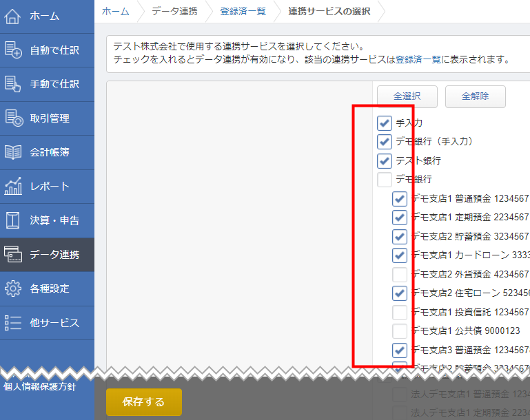Go to 登録済一覧 breadcrumb link

pos(243,12)
